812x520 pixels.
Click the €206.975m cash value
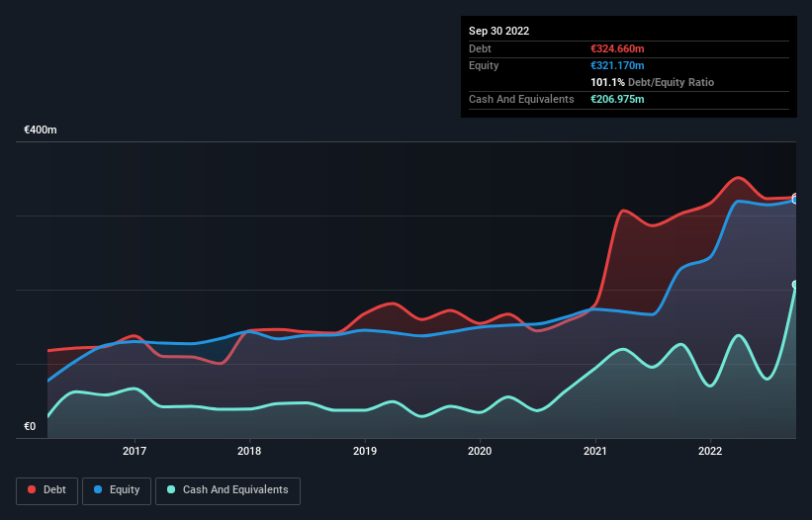(617, 99)
